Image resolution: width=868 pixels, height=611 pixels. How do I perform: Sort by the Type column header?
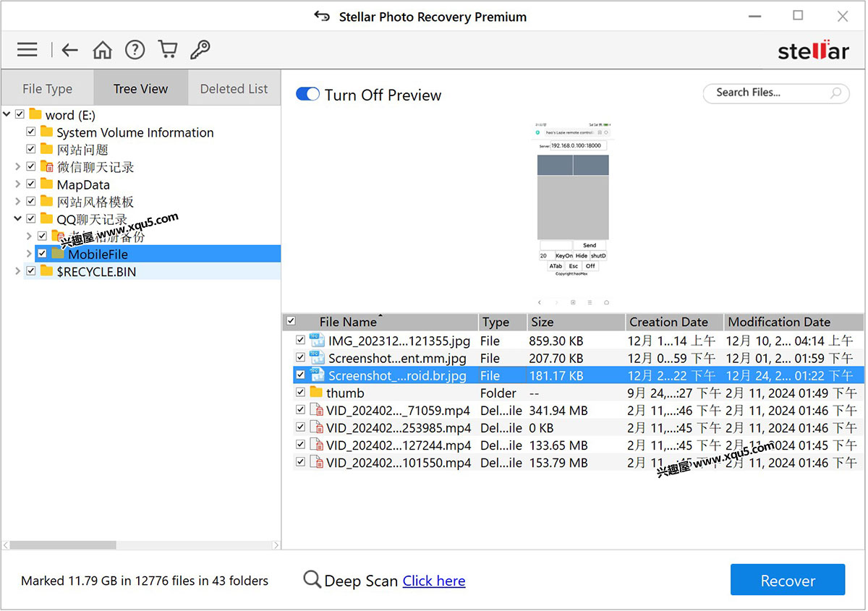pyautogui.click(x=503, y=322)
